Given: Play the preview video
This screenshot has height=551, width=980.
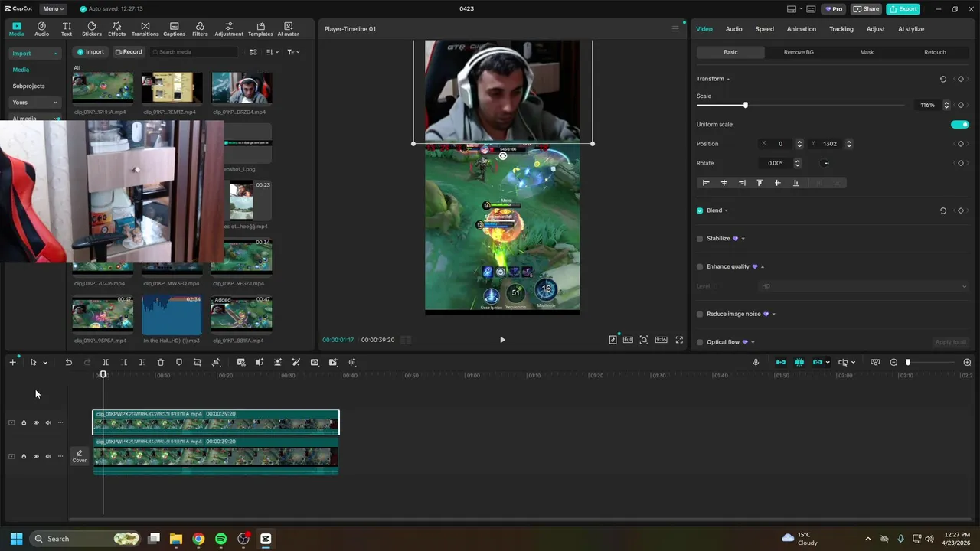Looking at the screenshot, I should (x=502, y=340).
